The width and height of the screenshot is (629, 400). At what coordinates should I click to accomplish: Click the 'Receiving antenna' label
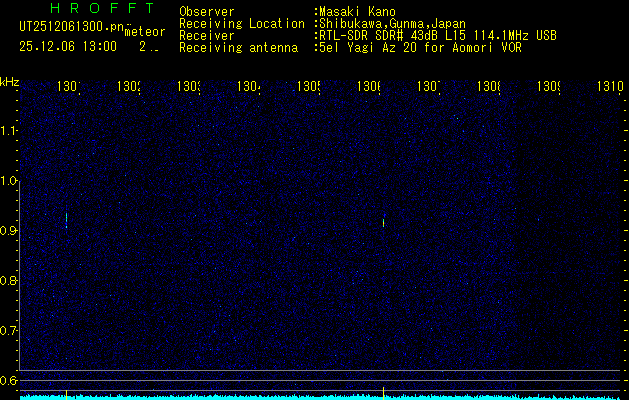click(x=238, y=48)
